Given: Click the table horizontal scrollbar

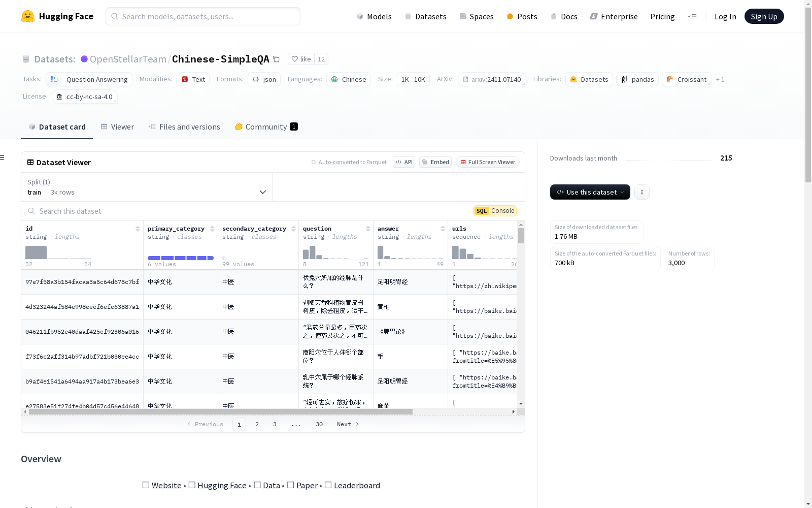Looking at the screenshot, I should coord(221,411).
